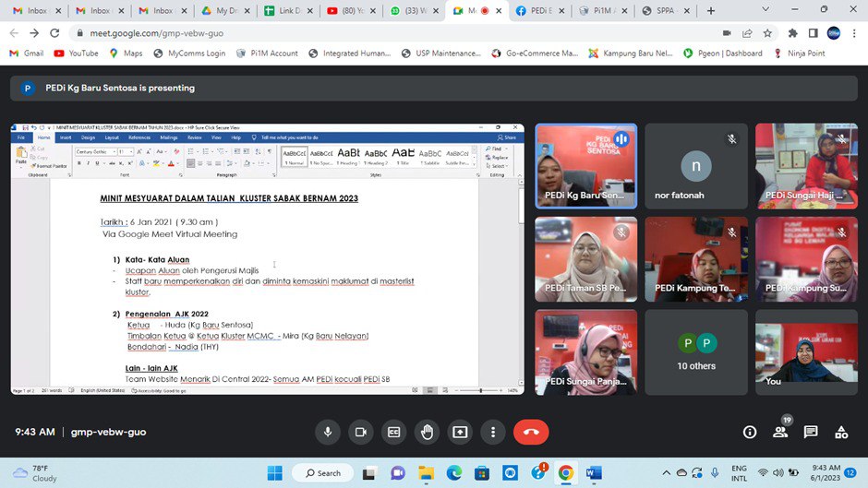Click the taskbar Search box

coord(323,473)
